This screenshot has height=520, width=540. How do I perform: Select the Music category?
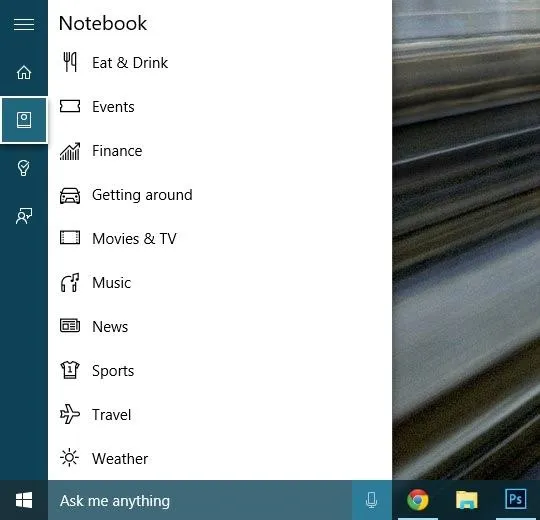click(x=220, y=283)
